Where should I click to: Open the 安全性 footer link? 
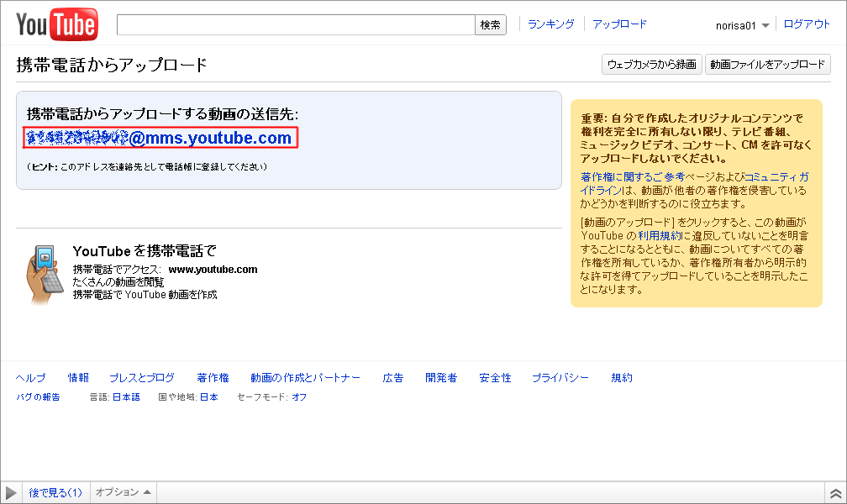click(496, 378)
